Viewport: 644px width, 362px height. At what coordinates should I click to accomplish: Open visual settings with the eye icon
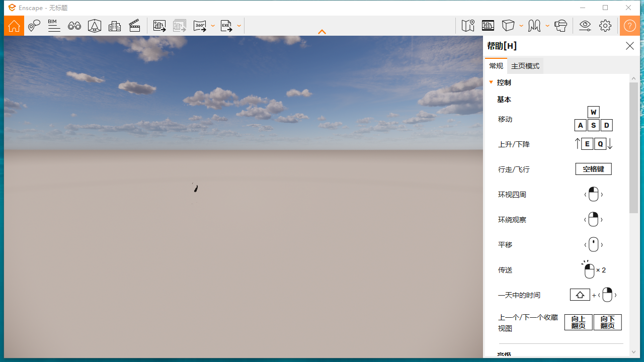(x=585, y=26)
